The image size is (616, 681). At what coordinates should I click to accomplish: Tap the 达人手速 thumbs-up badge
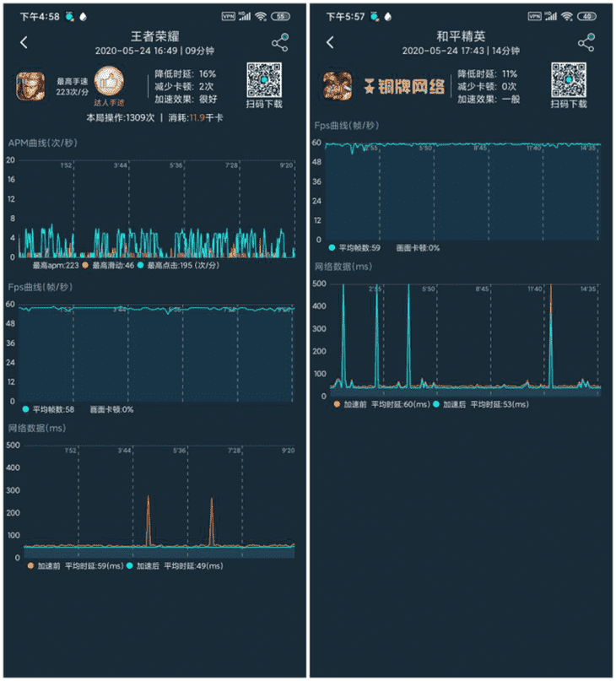click(x=109, y=81)
